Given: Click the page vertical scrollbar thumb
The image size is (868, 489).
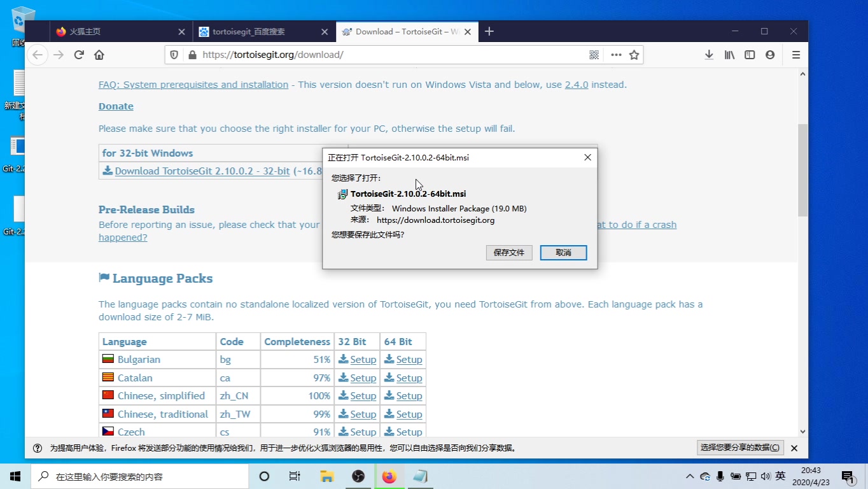Looking at the screenshot, I should (x=802, y=169).
